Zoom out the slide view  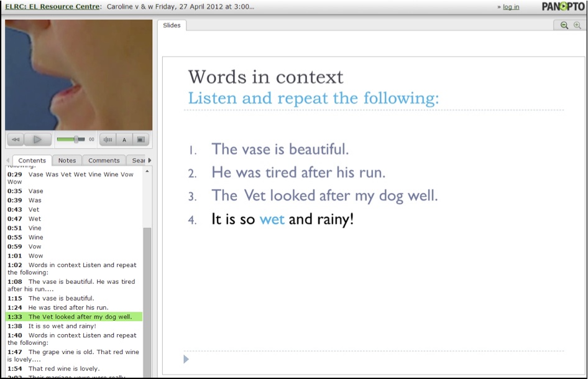click(x=564, y=26)
